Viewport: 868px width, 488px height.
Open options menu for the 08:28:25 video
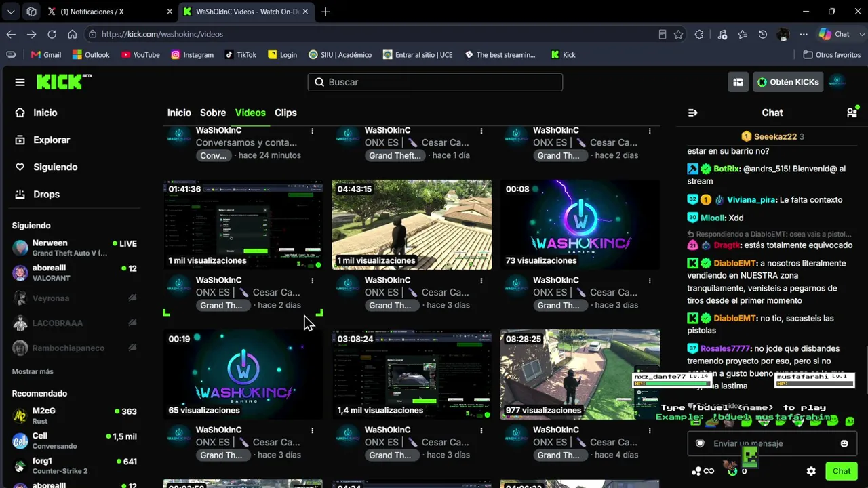(x=650, y=430)
